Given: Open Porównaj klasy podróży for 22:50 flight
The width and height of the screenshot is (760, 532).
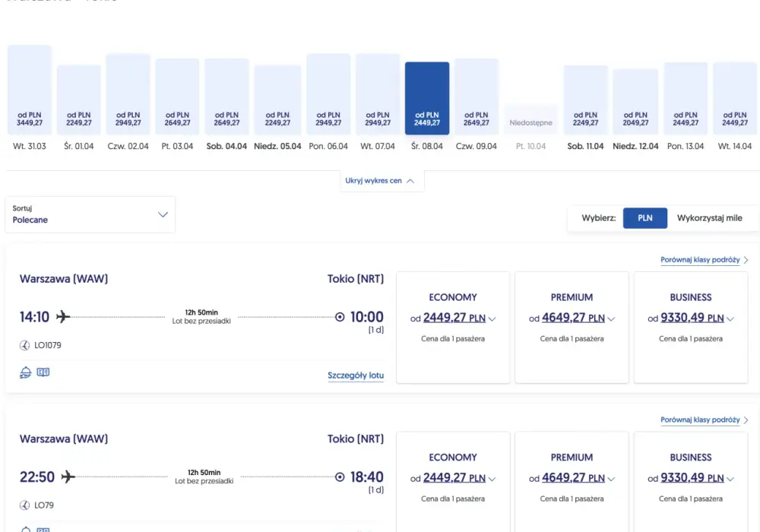Looking at the screenshot, I should pyautogui.click(x=705, y=420).
